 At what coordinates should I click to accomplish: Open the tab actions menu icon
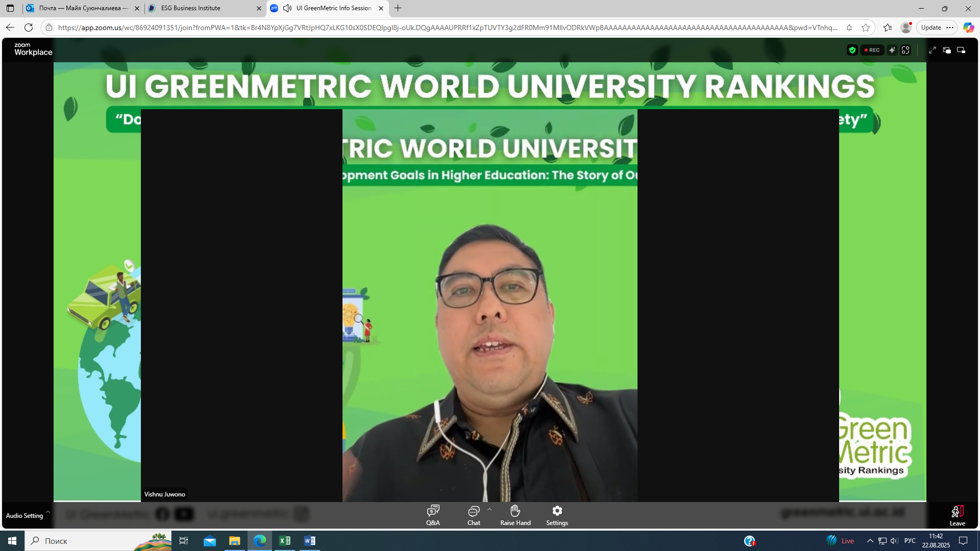(x=10, y=8)
